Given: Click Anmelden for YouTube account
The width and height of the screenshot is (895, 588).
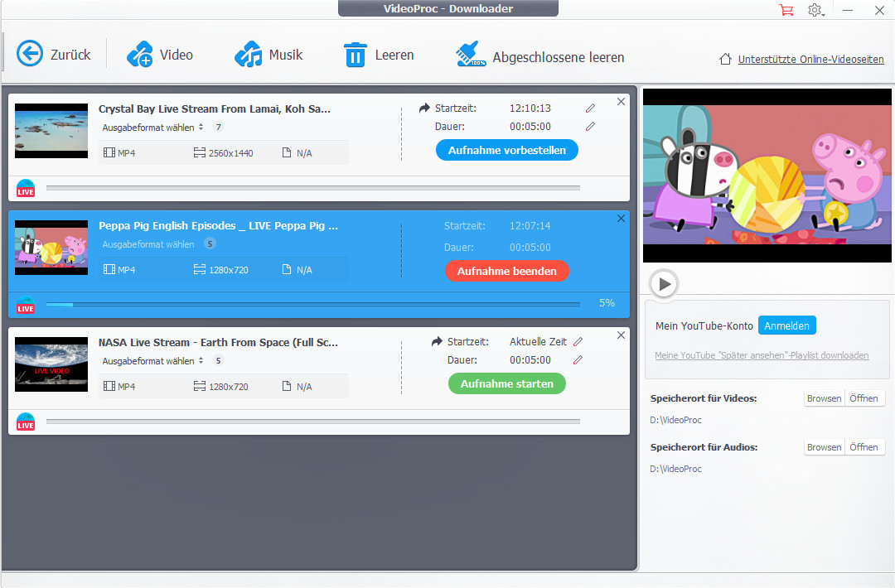Looking at the screenshot, I should click(786, 325).
